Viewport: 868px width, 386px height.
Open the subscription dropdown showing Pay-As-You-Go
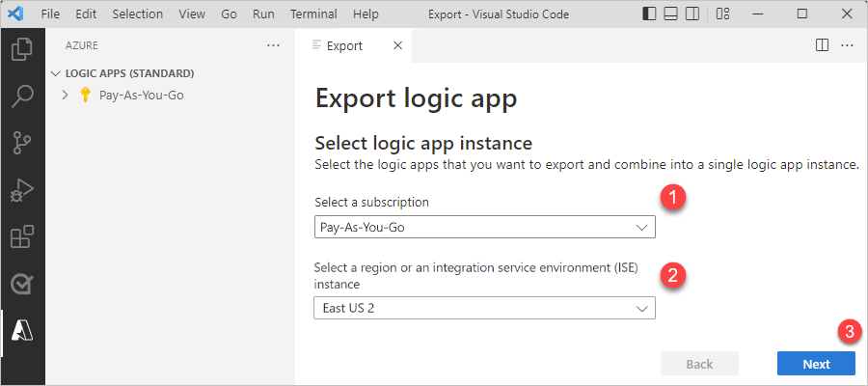click(485, 227)
